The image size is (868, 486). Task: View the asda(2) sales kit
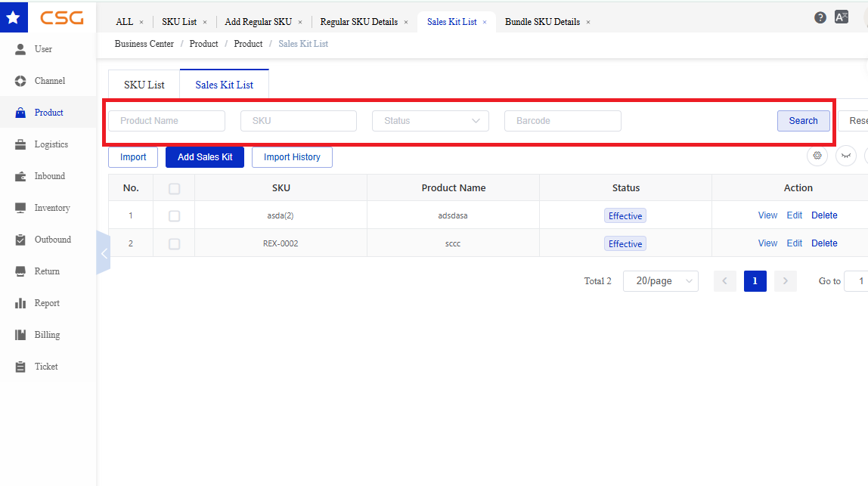(x=767, y=215)
